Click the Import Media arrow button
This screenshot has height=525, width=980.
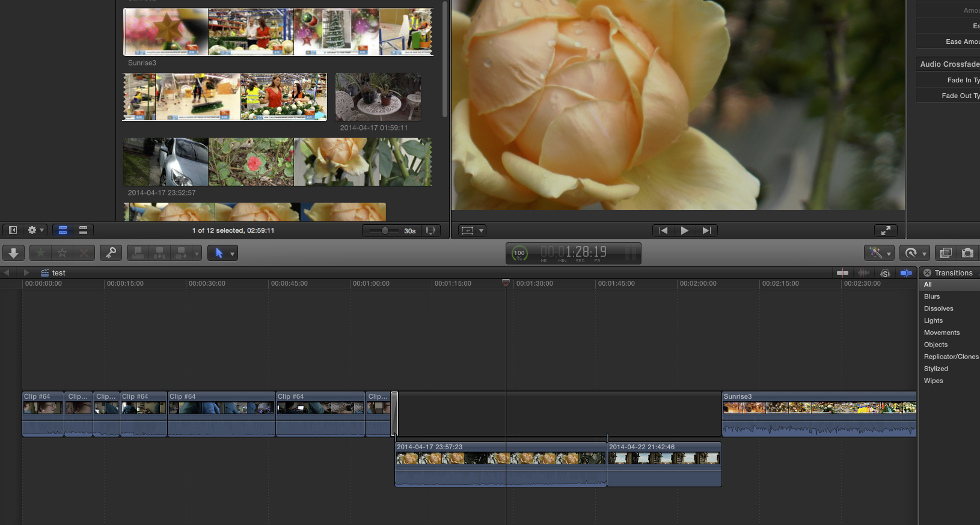click(x=13, y=253)
